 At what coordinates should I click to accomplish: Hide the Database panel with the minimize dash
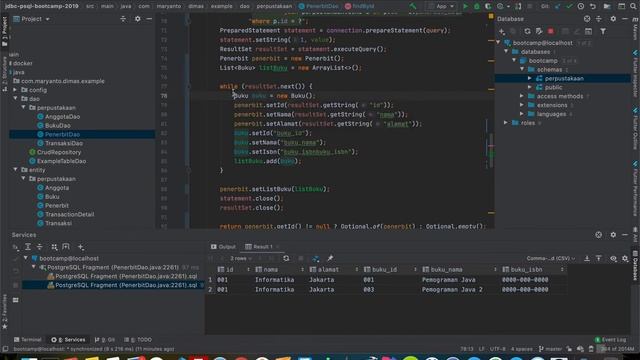(x=625, y=19)
